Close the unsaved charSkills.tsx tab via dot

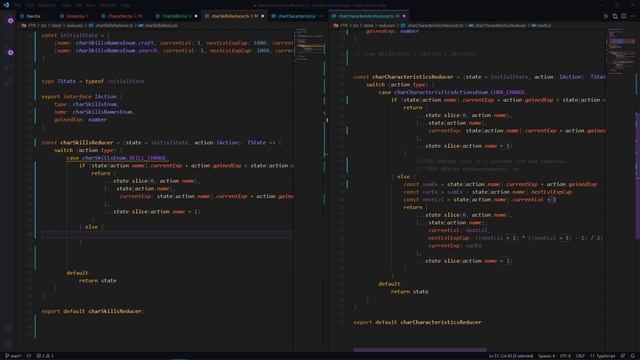[x=196, y=16]
